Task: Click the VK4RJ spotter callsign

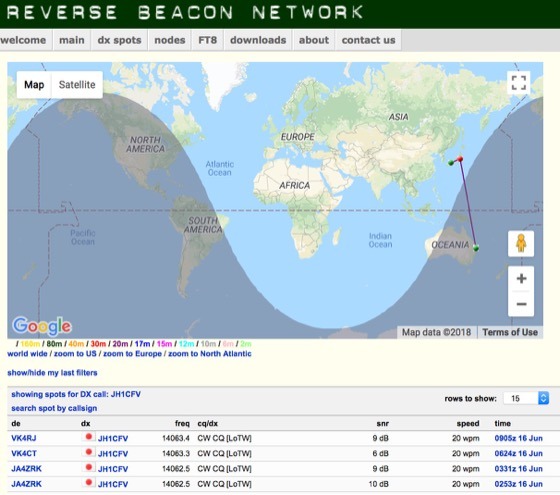Action: pyautogui.click(x=24, y=438)
